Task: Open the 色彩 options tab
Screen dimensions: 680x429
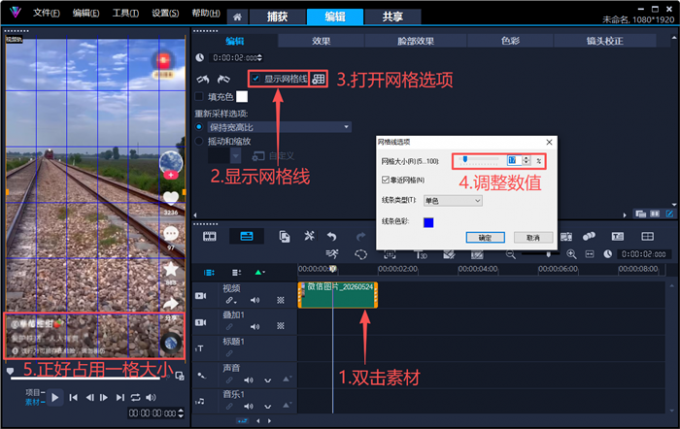Action: tap(510, 41)
